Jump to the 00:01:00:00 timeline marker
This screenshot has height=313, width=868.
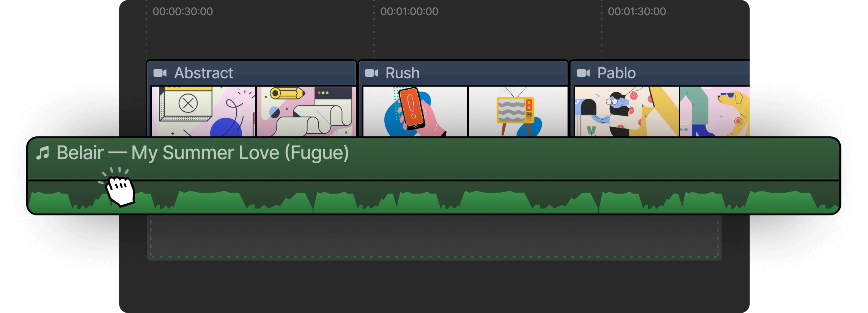point(409,11)
